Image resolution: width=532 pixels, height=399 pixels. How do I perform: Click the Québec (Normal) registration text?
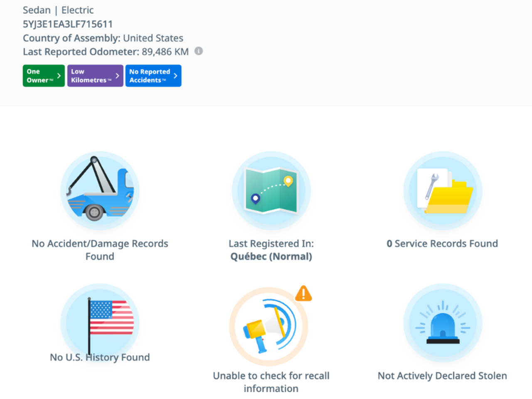tap(271, 256)
